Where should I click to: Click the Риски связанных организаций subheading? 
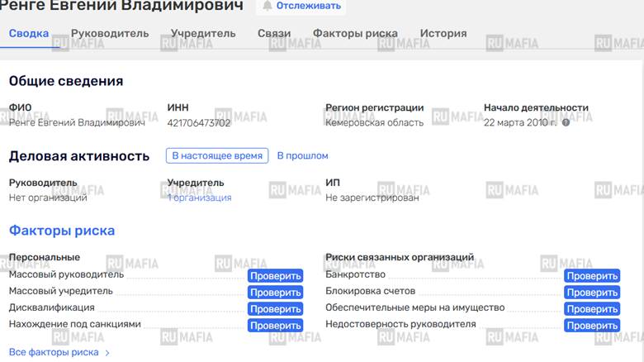coord(400,257)
